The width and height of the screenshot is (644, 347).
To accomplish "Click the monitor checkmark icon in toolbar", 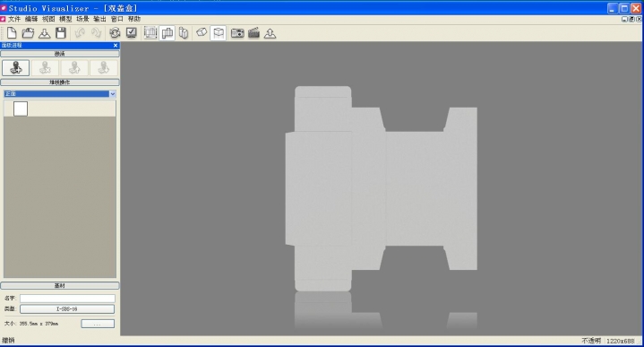I will (132, 33).
